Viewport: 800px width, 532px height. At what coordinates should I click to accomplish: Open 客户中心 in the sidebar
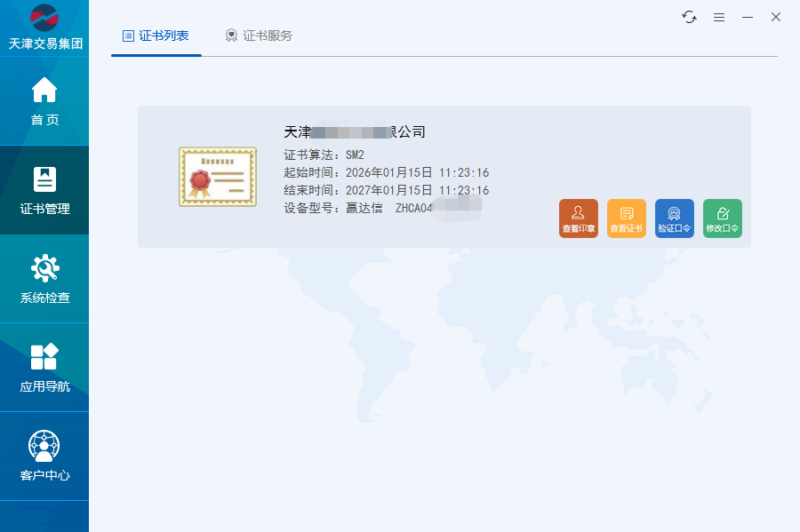44,457
